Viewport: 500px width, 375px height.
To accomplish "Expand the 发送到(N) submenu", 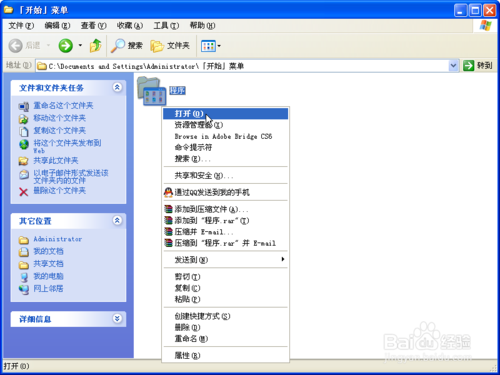I will (x=226, y=260).
